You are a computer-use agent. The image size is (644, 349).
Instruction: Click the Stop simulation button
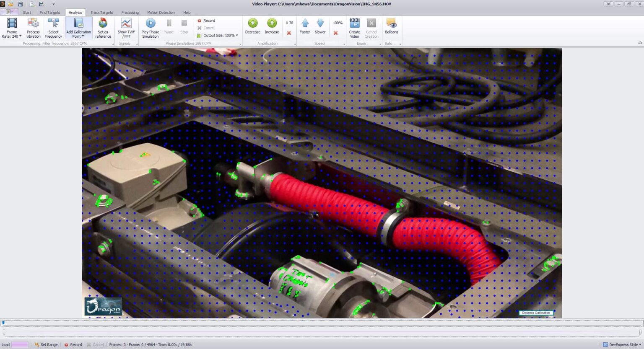click(x=184, y=26)
